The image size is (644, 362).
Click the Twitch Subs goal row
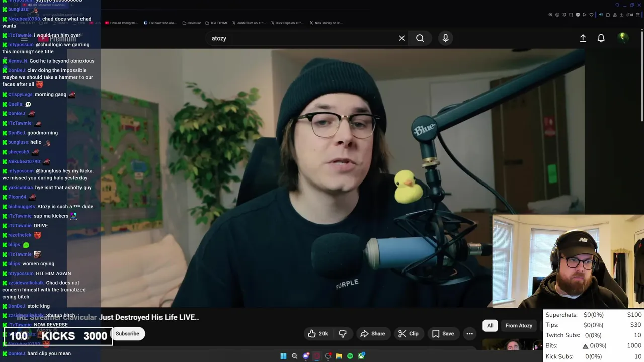[593, 335]
